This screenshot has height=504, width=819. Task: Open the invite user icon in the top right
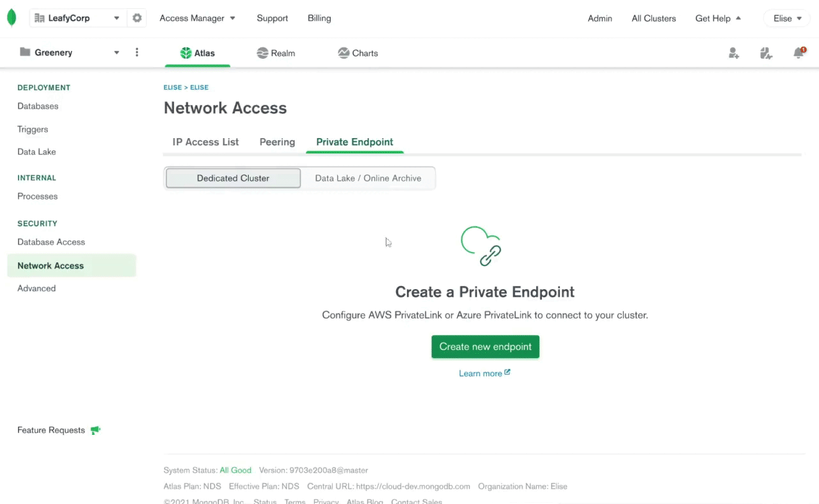(733, 53)
